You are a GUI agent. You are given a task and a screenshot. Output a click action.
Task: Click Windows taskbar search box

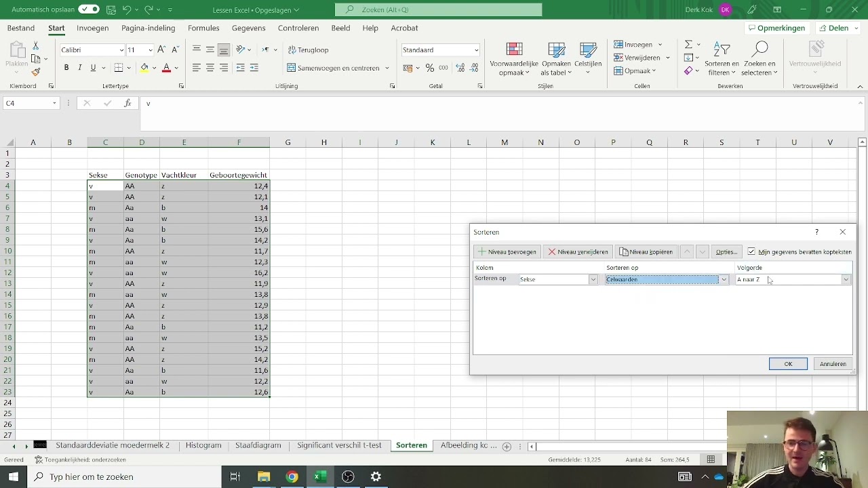pyautogui.click(x=123, y=476)
